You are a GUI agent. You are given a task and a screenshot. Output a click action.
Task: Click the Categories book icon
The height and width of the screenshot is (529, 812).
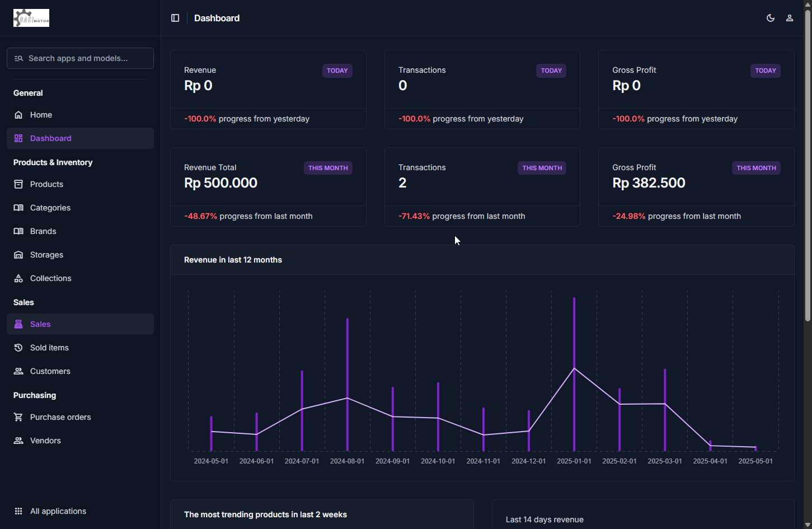[18, 208]
